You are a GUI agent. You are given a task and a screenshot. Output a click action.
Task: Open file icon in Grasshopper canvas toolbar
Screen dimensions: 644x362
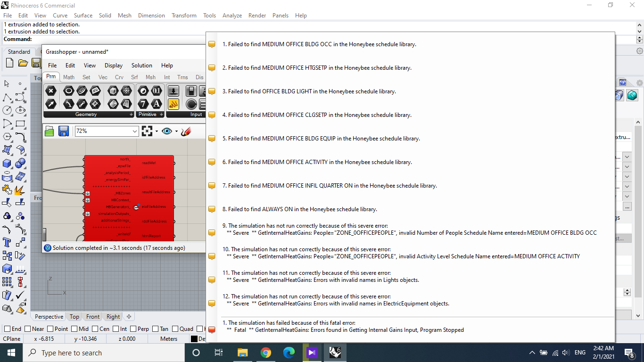(x=50, y=131)
